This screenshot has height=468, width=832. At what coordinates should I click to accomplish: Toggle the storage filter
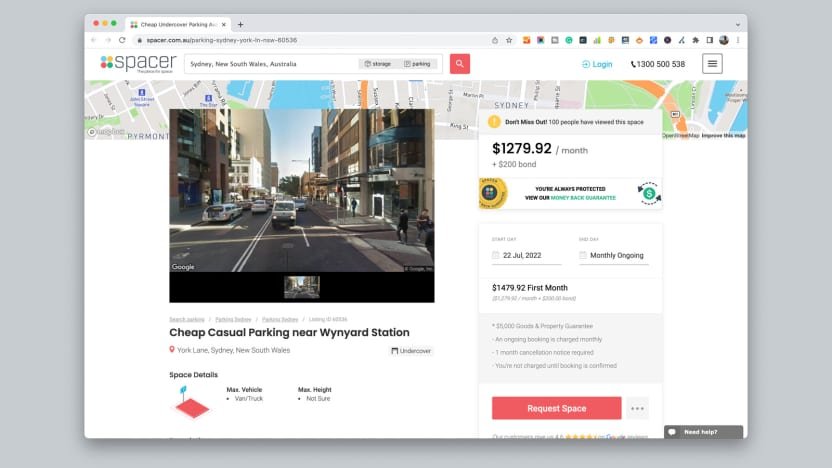378,64
